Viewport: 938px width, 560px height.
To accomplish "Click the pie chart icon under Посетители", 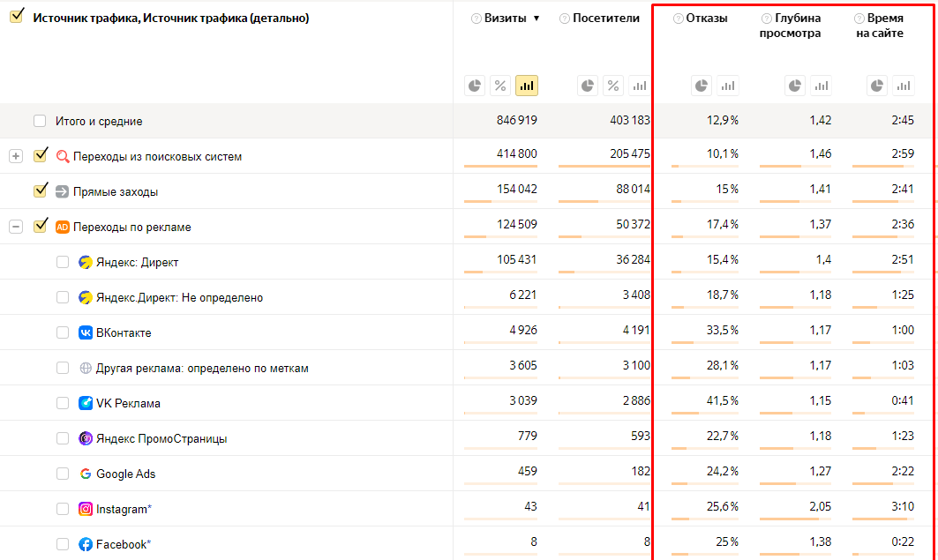I will pos(588,86).
